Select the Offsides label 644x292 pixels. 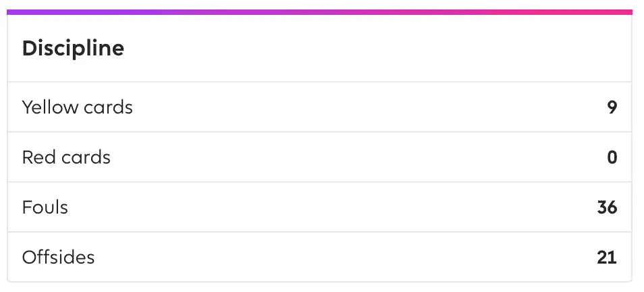pyautogui.click(x=58, y=257)
